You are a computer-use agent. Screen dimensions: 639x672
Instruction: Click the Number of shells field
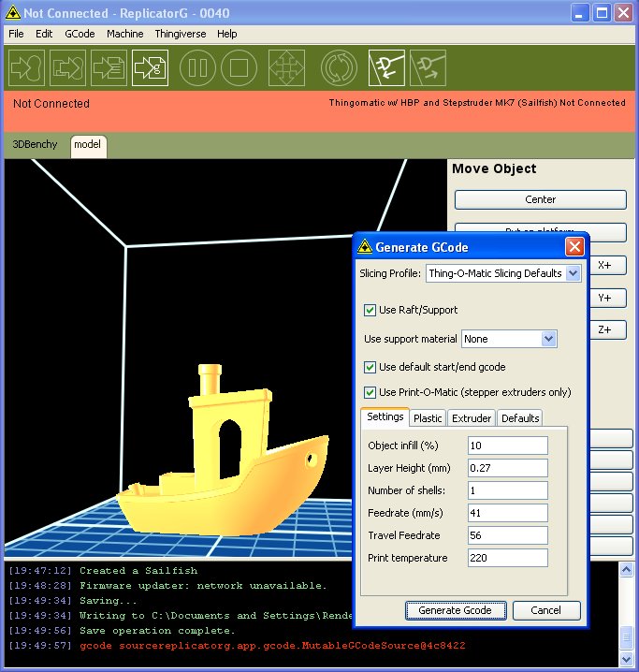point(507,490)
